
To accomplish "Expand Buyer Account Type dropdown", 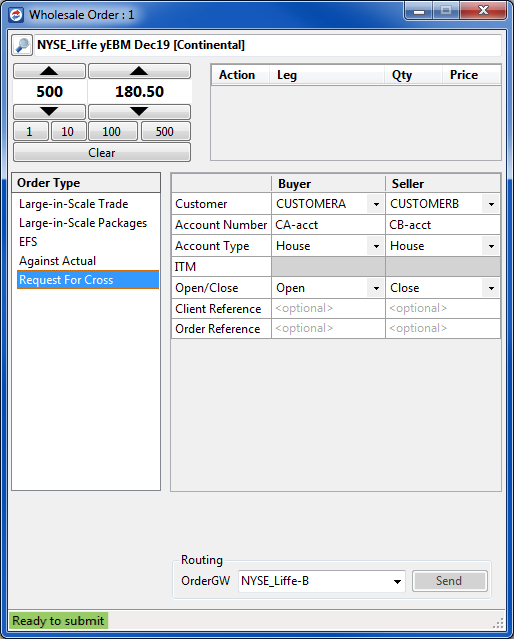I will tap(376, 246).
